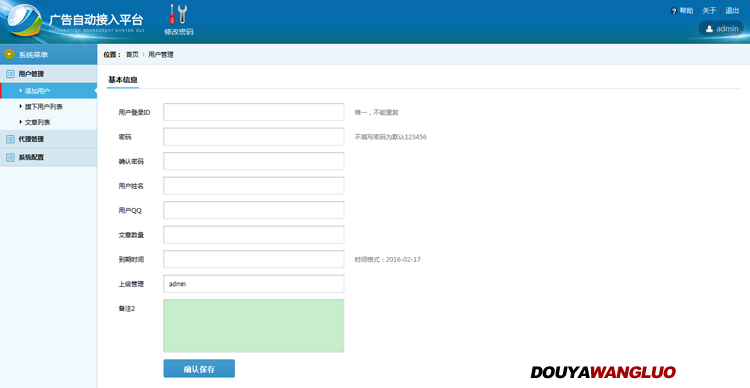Expand the 代理管理 menu section
The image size is (750, 388).
pyautogui.click(x=48, y=139)
